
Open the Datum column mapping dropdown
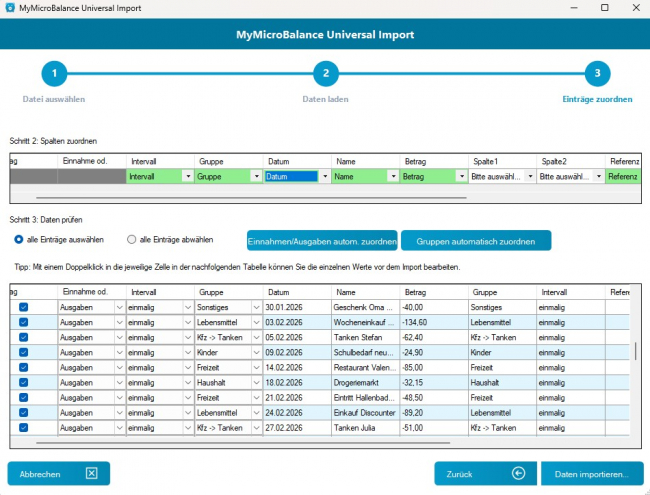tap(324, 177)
